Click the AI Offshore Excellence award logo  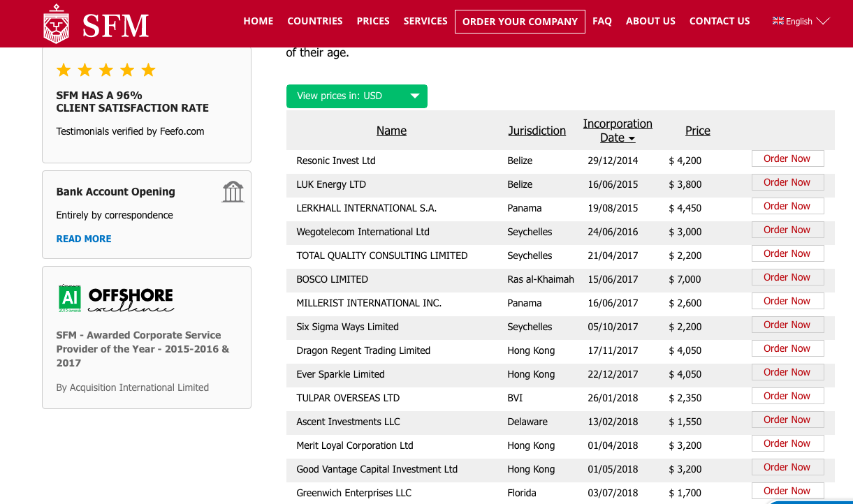click(116, 298)
